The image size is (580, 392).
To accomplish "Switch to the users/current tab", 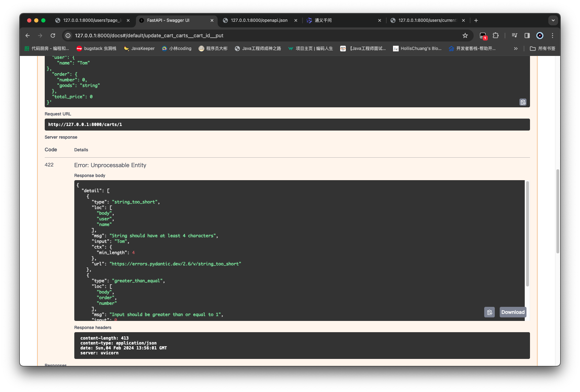I will (x=428, y=20).
